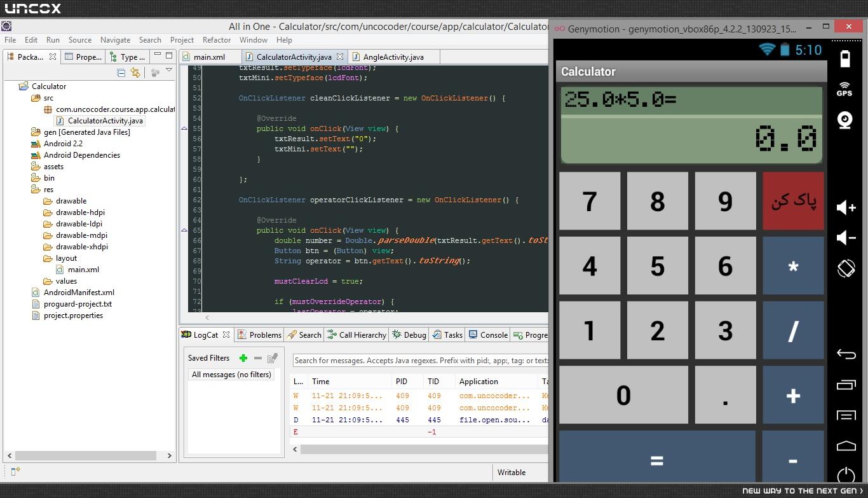Open Genymotion camera widget
The height and width of the screenshot is (498, 868).
pos(845,120)
